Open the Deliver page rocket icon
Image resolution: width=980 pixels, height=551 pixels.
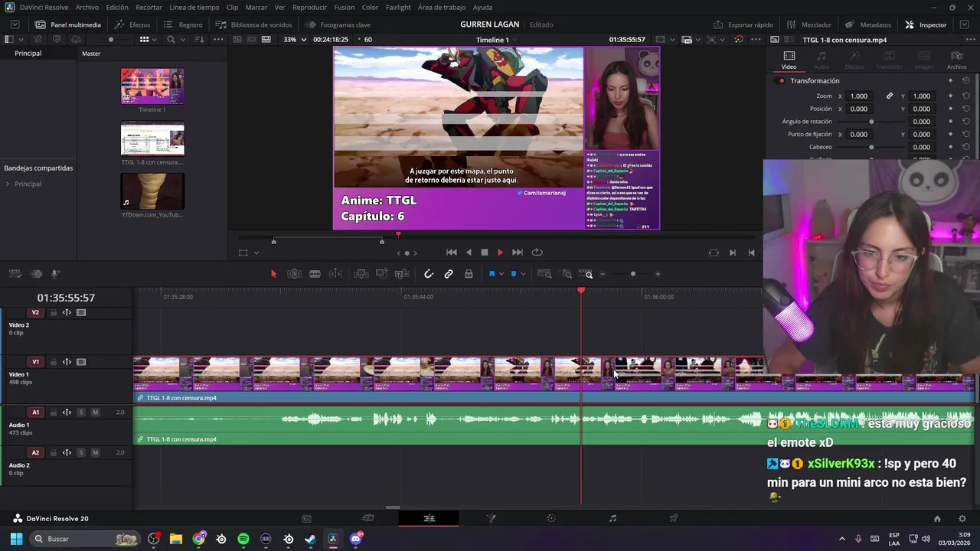(x=674, y=518)
